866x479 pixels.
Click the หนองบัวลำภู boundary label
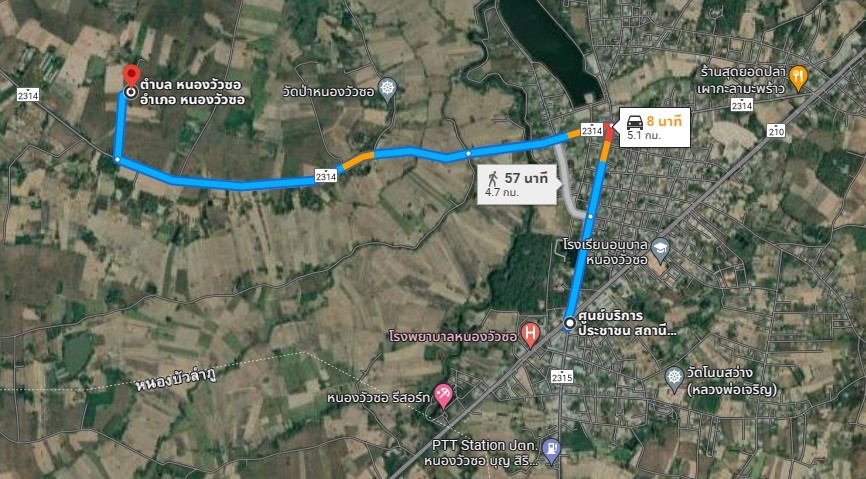[x=175, y=379]
